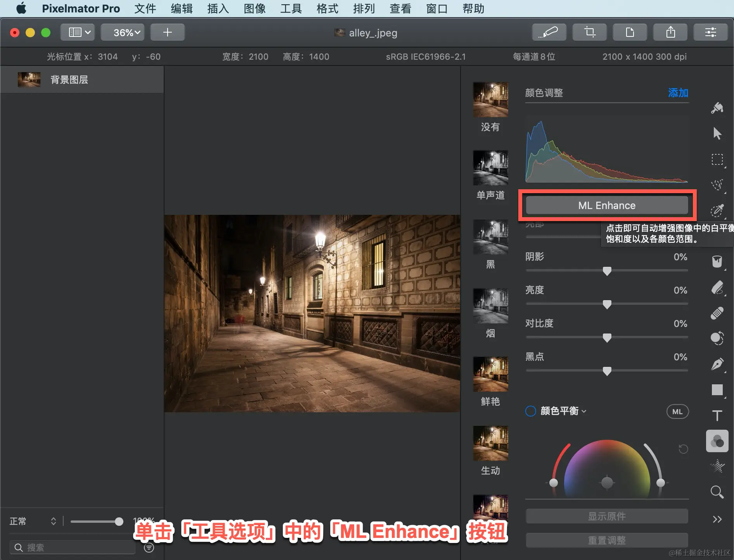The width and height of the screenshot is (734, 560).
Task: Select the None (没有) preset thumbnail
Action: [x=490, y=100]
